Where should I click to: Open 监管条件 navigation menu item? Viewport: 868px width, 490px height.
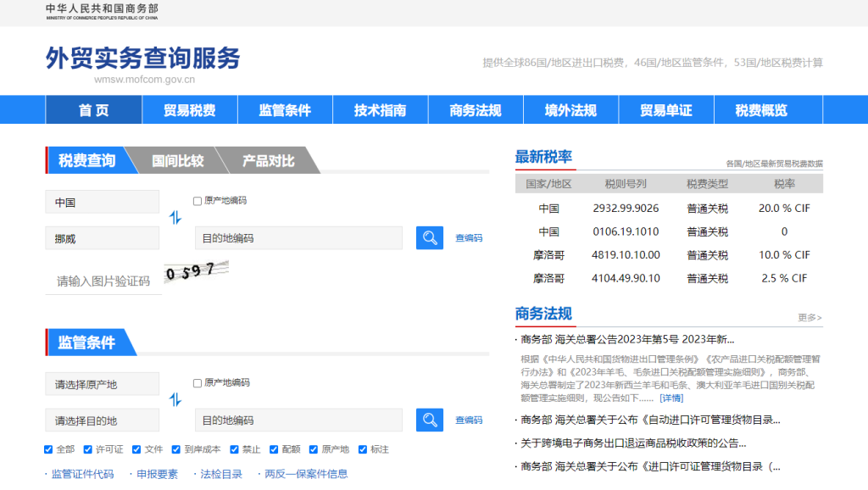(285, 109)
